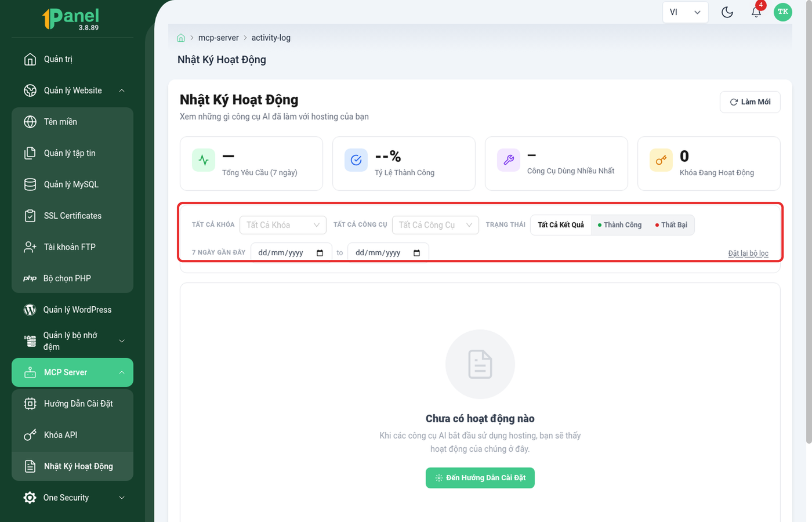Toggle dark mode moon icon

coord(727,12)
